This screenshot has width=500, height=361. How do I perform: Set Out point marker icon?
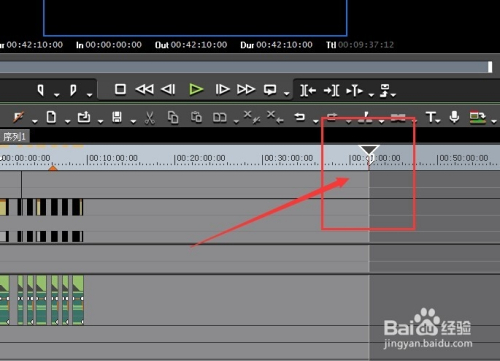tap(73, 90)
